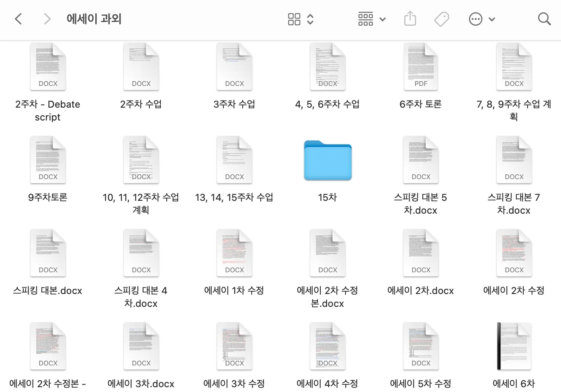Open the icon view switcher control
The height and width of the screenshot is (392, 561).
pyautogui.click(x=301, y=19)
